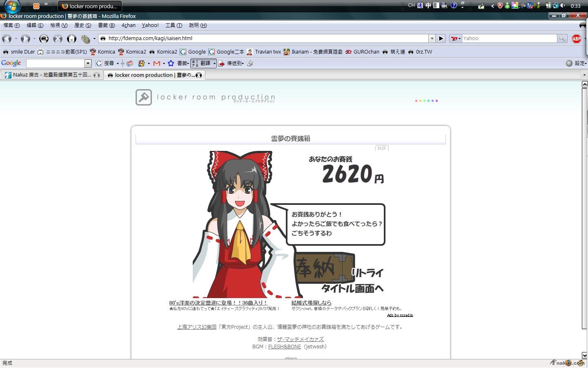The width and height of the screenshot is (588, 368).
Task: Click the Google Toolbar news tag icon
Action: click(129, 63)
